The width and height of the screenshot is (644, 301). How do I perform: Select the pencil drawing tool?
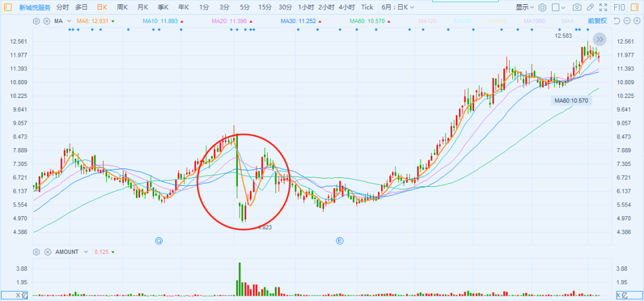[x=590, y=7]
